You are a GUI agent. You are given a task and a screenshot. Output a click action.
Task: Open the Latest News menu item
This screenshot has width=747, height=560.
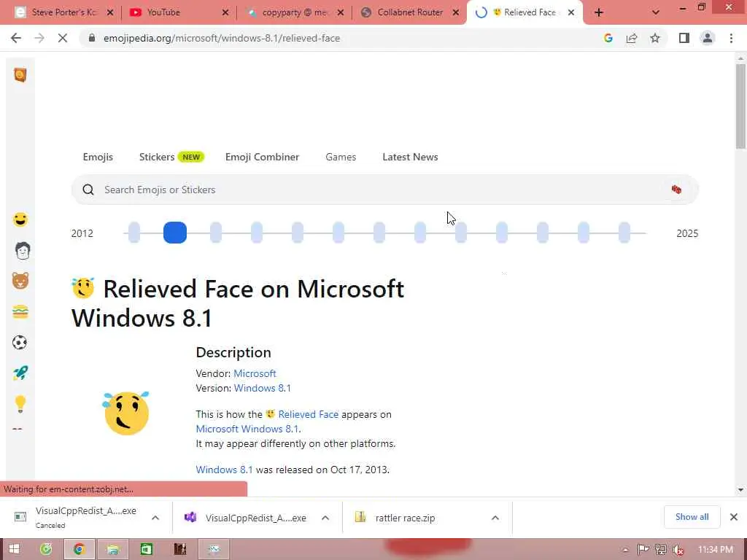410,157
